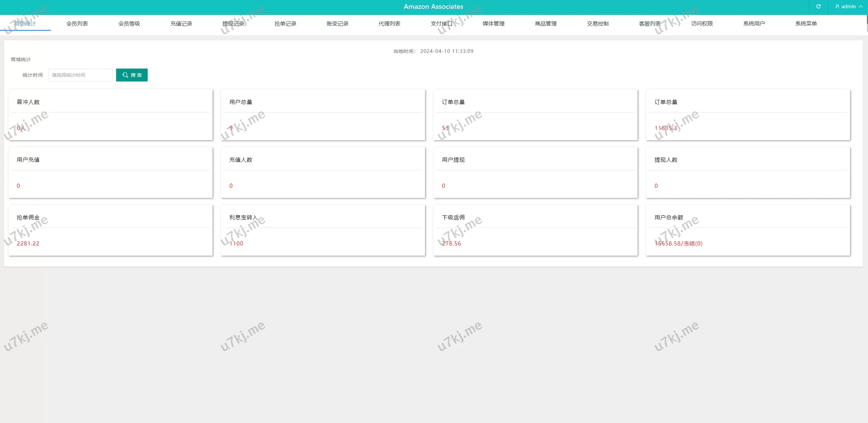Open the 客服列表 tab
The width and height of the screenshot is (868, 423).
(650, 23)
